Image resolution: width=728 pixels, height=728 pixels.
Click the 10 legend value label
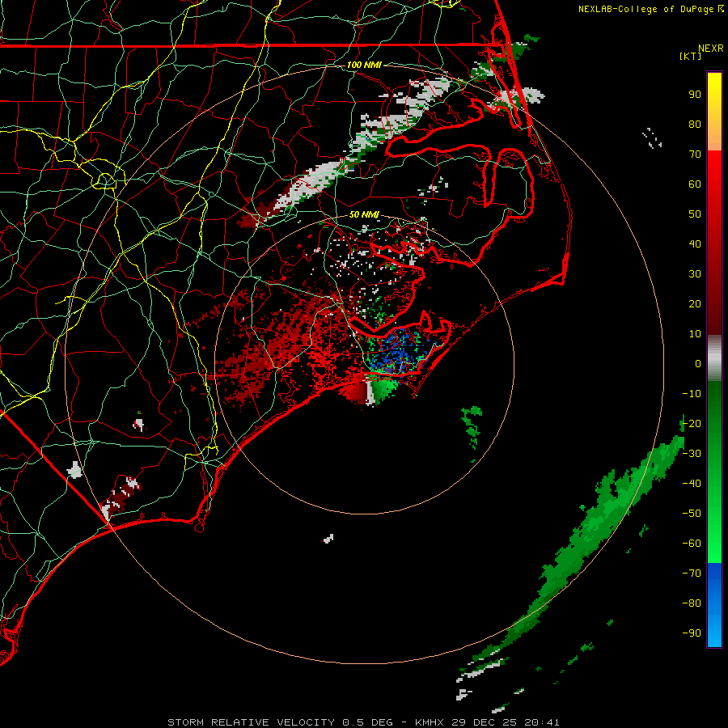695,334
